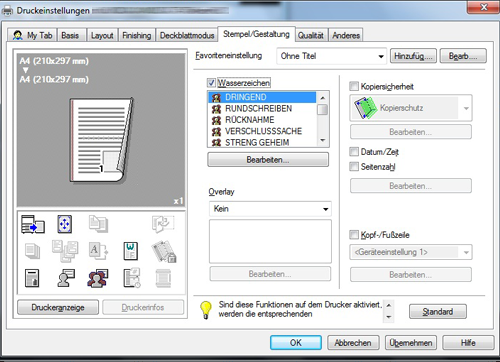Open the Qualität tab
This screenshot has width=500, height=362.
coord(311,35)
